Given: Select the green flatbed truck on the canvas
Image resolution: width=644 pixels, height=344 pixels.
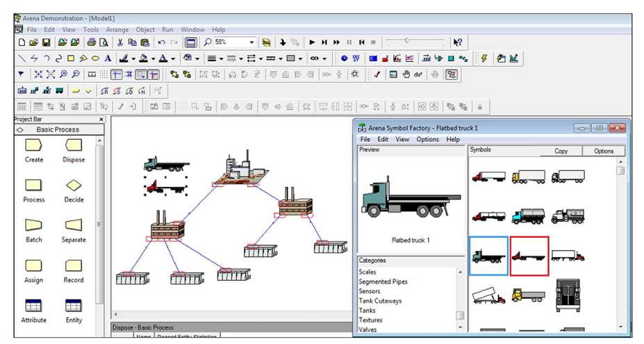Looking at the screenshot, I should (166, 164).
